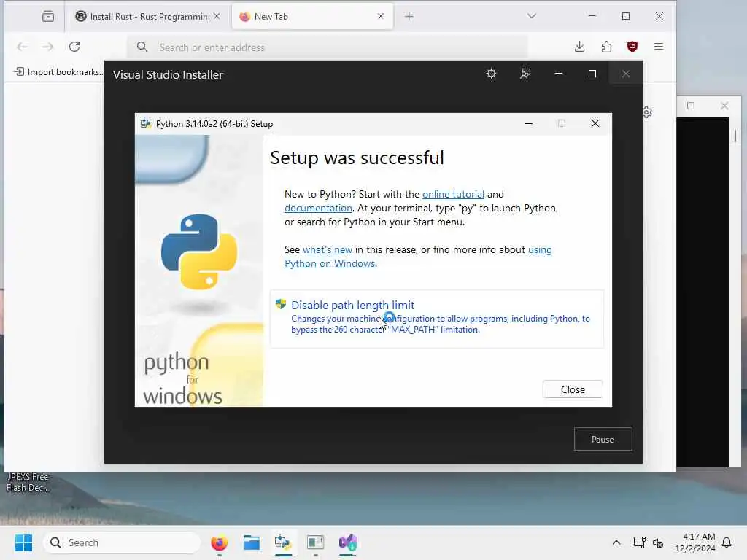The width and height of the screenshot is (747, 560).
Task: Open the what's new link
Action: (x=328, y=249)
